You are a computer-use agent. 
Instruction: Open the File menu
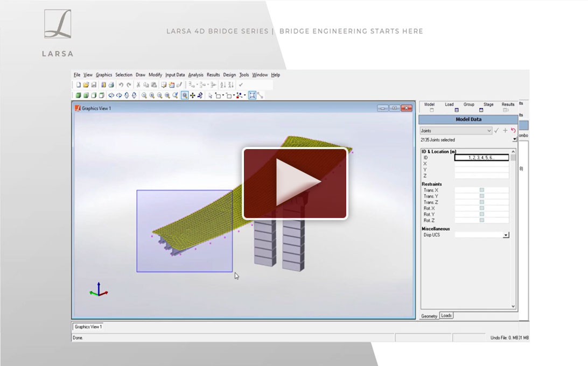click(x=77, y=75)
